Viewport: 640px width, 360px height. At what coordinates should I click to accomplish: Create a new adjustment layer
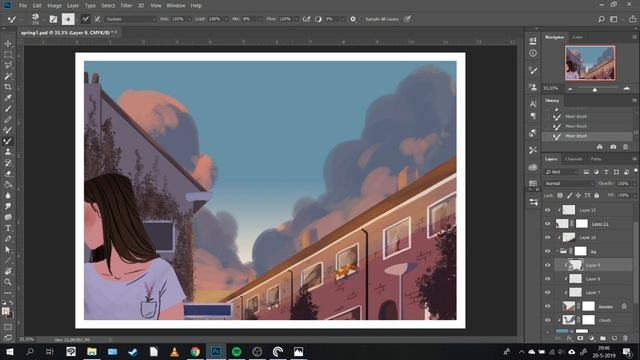click(x=591, y=338)
